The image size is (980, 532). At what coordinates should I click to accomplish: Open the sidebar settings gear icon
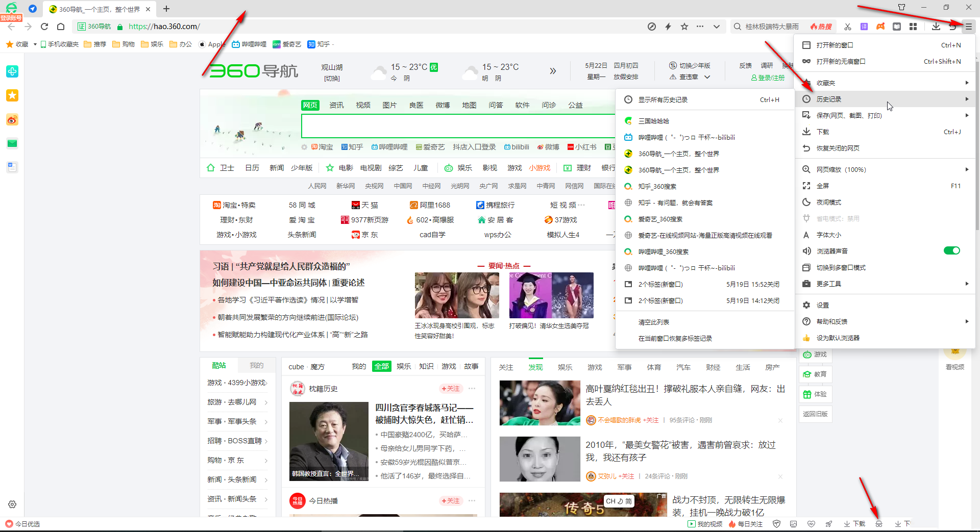[12, 504]
